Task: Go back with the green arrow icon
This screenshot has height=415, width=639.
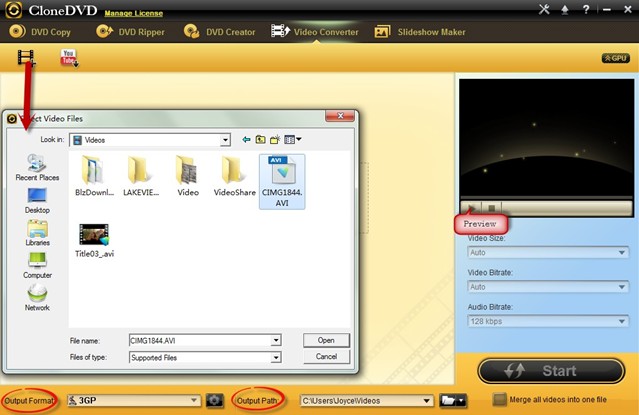Action: (x=246, y=139)
